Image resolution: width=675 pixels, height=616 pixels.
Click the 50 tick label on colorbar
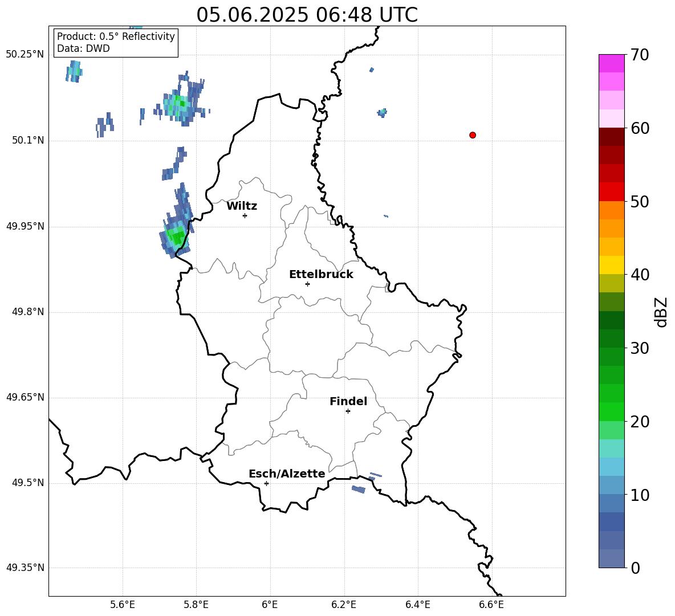640,202
